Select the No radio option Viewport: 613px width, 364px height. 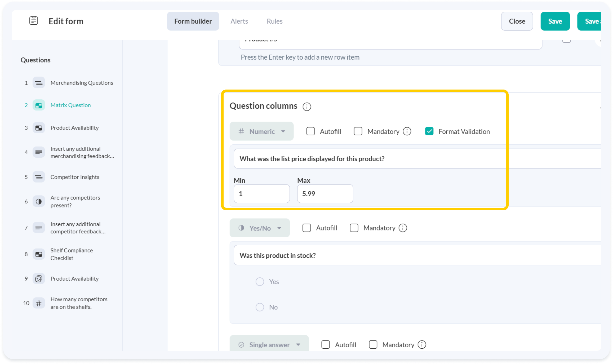(260, 307)
